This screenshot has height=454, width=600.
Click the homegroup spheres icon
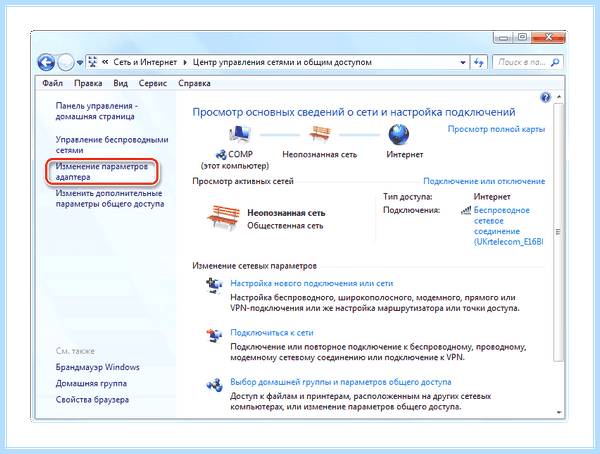click(214, 385)
